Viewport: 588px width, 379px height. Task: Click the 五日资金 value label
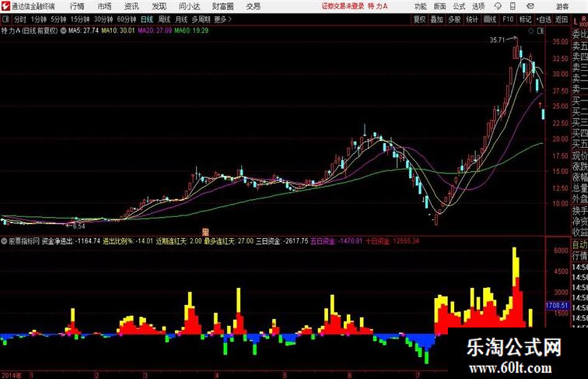coord(337,241)
